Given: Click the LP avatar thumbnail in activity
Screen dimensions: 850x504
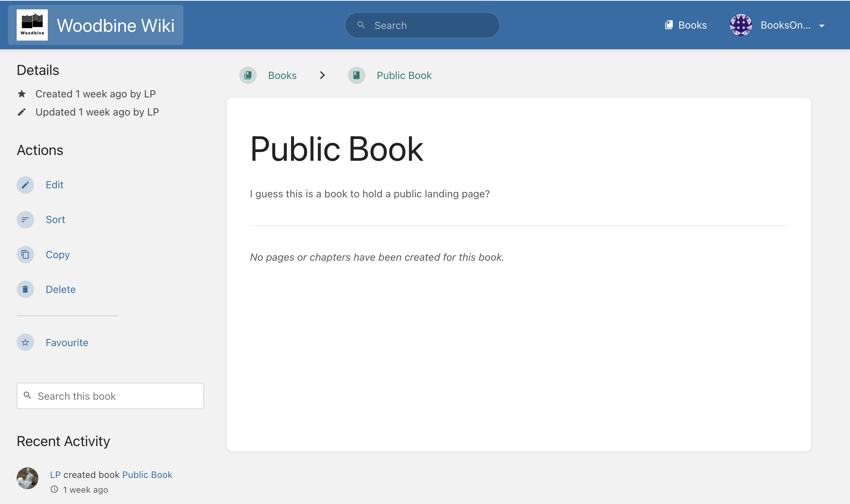Looking at the screenshot, I should [x=28, y=478].
